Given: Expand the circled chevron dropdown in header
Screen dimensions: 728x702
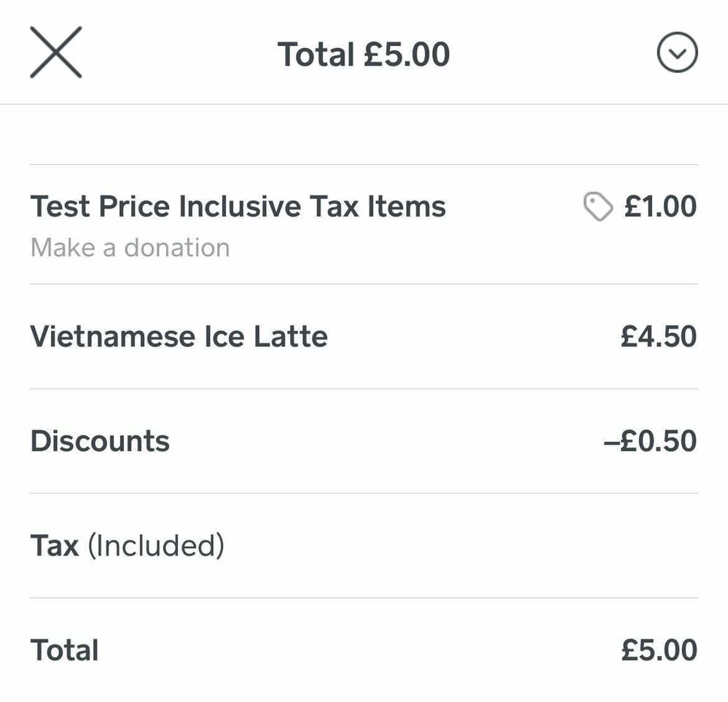Looking at the screenshot, I should point(677,54).
